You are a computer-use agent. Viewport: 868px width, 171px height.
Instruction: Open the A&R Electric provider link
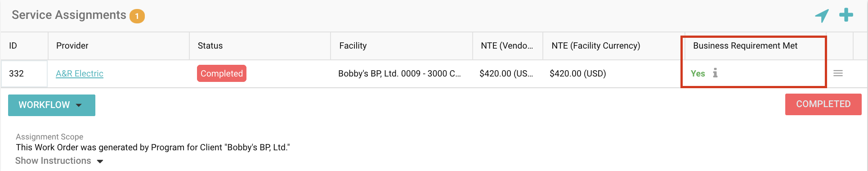pos(80,73)
